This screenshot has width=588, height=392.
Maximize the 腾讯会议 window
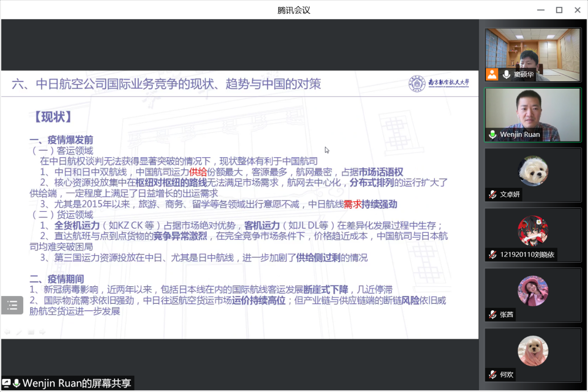559,10
